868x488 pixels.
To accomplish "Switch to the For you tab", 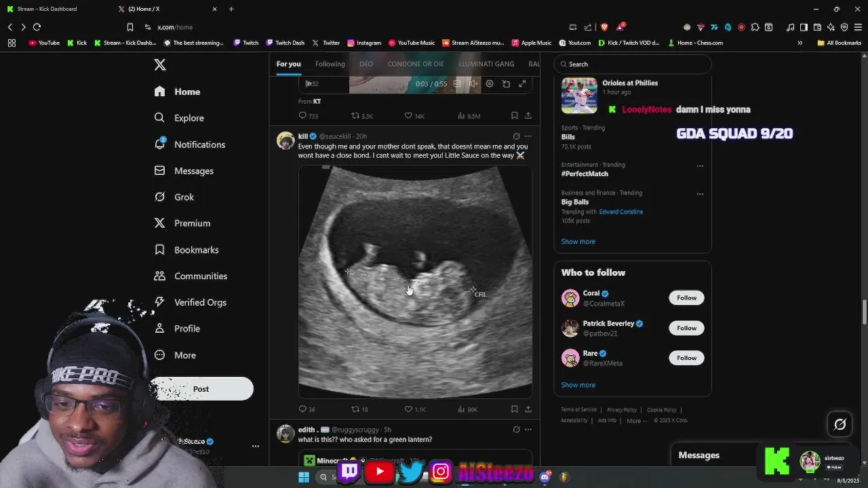I will click(x=288, y=64).
